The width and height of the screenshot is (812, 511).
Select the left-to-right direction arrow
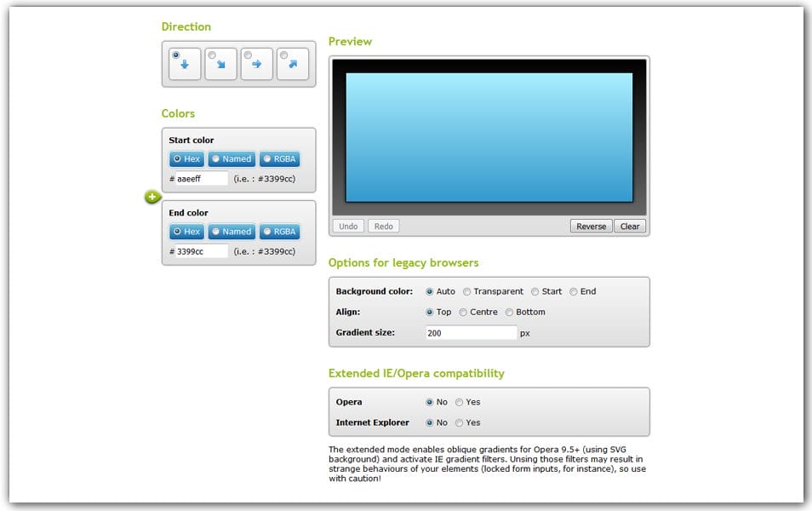coord(256,64)
